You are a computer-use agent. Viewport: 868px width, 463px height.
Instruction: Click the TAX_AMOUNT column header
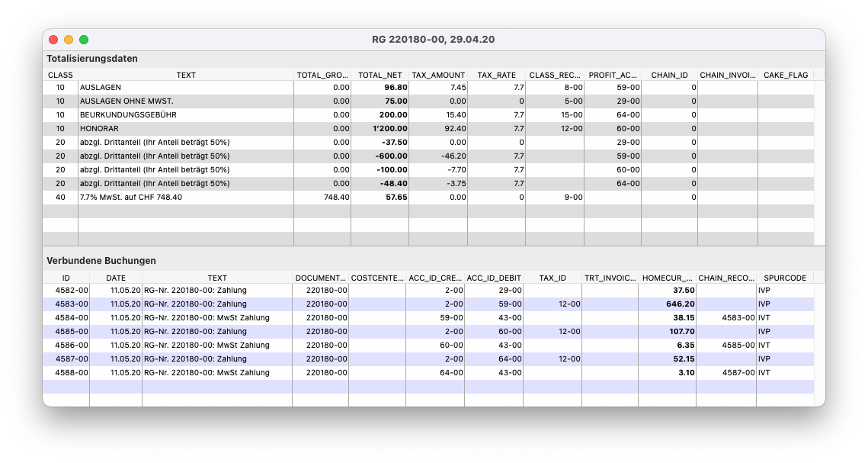click(438, 75)
